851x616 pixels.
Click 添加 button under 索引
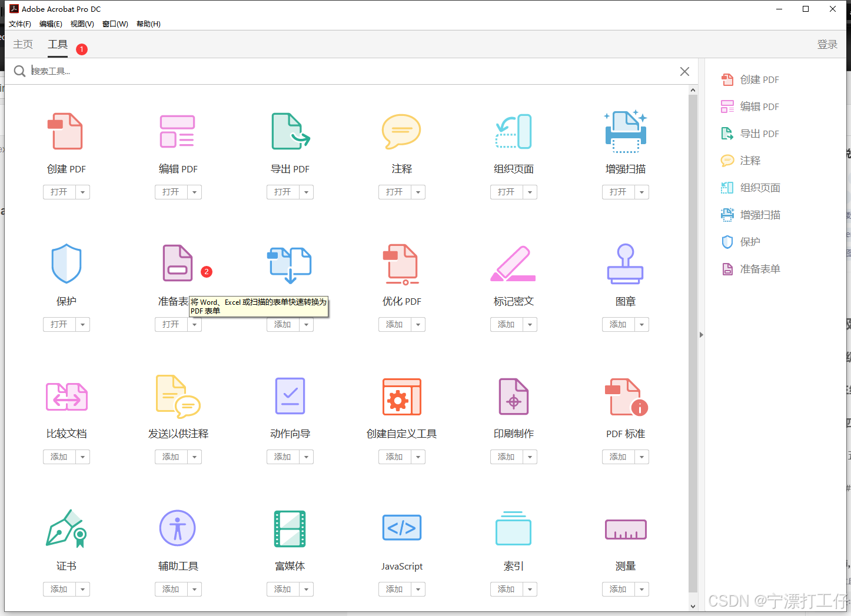tap(507, 589)
